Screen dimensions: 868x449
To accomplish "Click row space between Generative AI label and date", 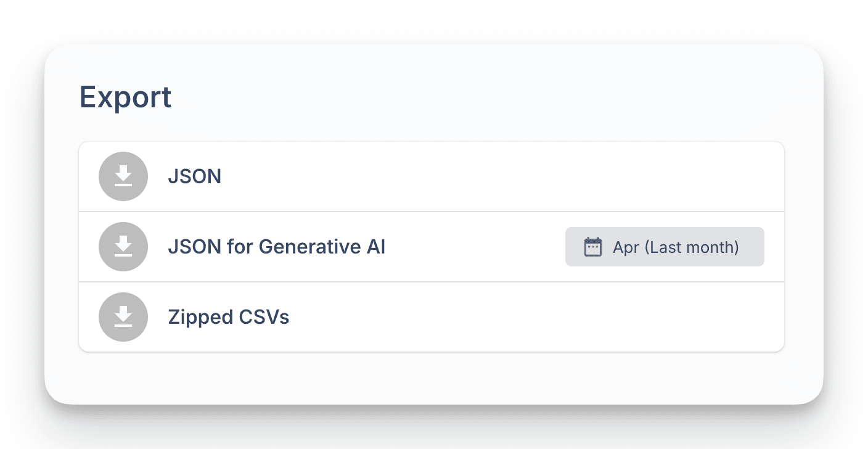I will tap(475, 247).
